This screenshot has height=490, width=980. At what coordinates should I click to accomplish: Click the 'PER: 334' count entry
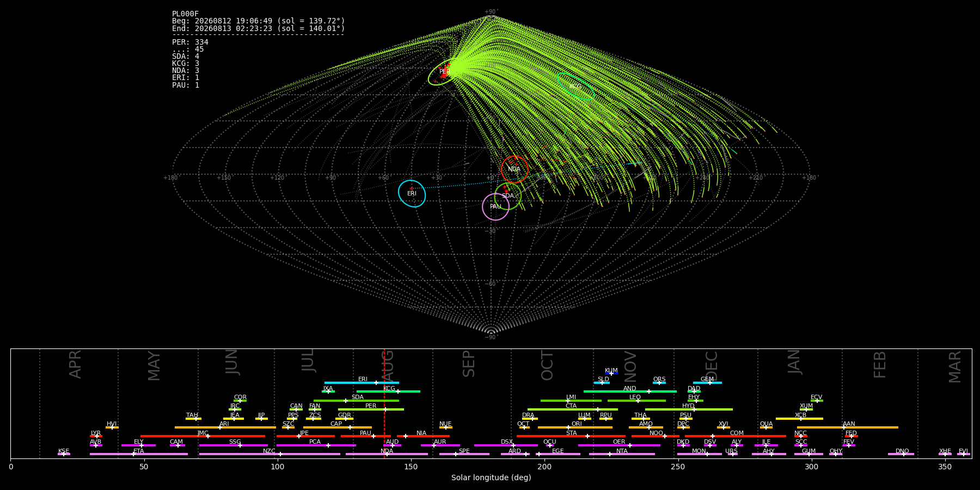tap(190, 42)
